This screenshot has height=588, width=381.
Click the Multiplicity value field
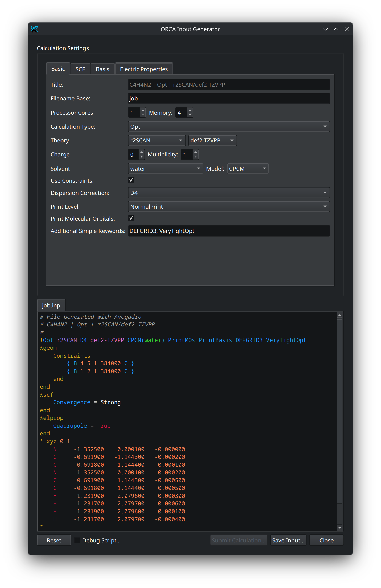point(187,154)
